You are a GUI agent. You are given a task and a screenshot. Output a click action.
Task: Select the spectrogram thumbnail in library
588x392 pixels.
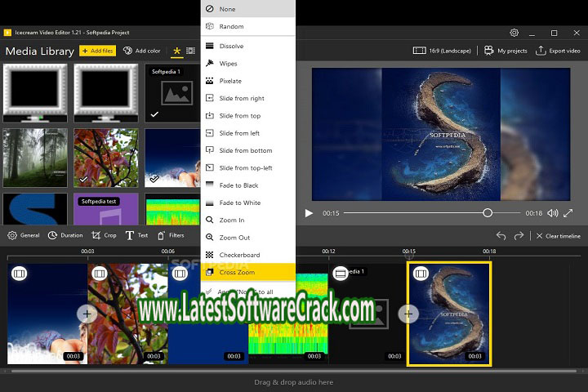172,209
